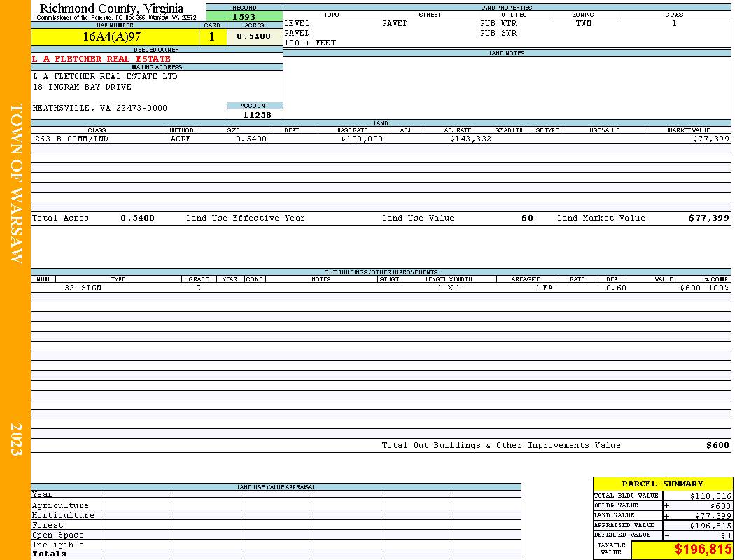Viewport: 735px width, 560px height.
Task: Select the utility PUB WTR
Action: point(498,23)
